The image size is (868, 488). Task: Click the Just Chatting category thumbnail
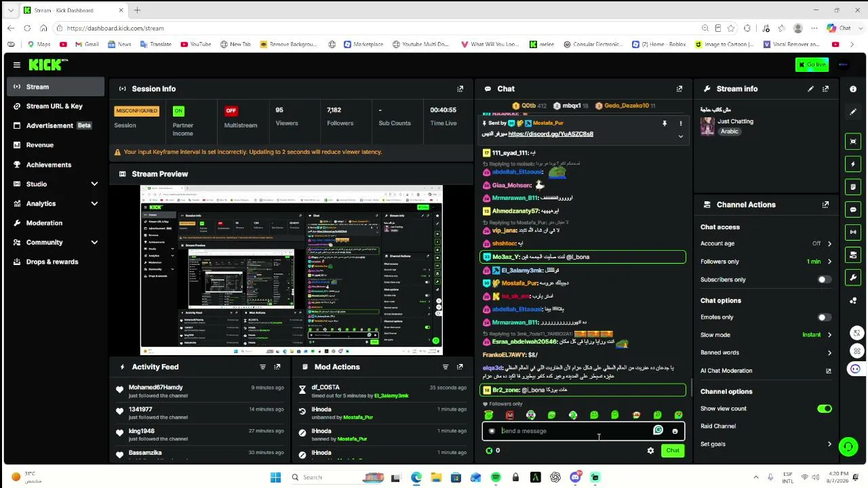pyautogui.click(x=707, y=127)
